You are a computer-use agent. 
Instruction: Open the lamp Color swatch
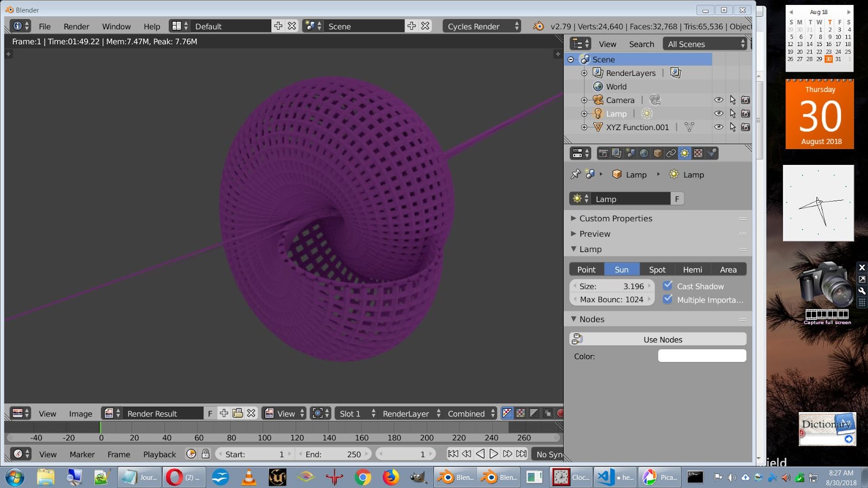(702, 356)
